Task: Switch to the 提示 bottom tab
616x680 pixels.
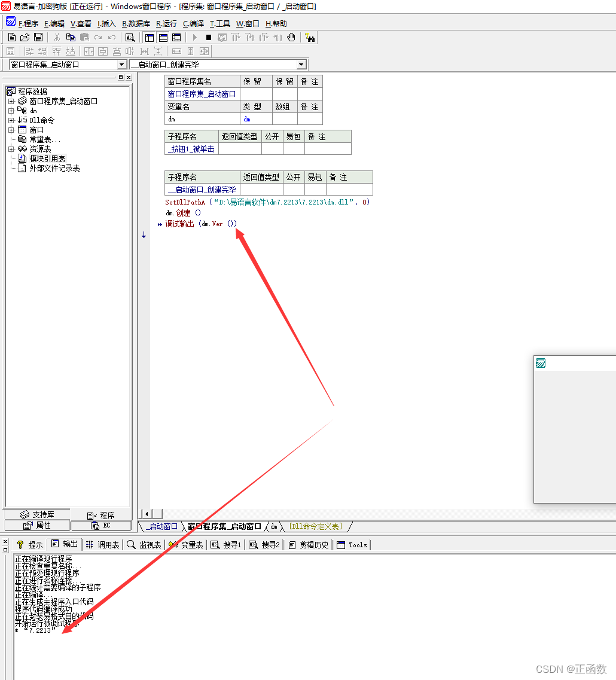Action: coord(29,545)
